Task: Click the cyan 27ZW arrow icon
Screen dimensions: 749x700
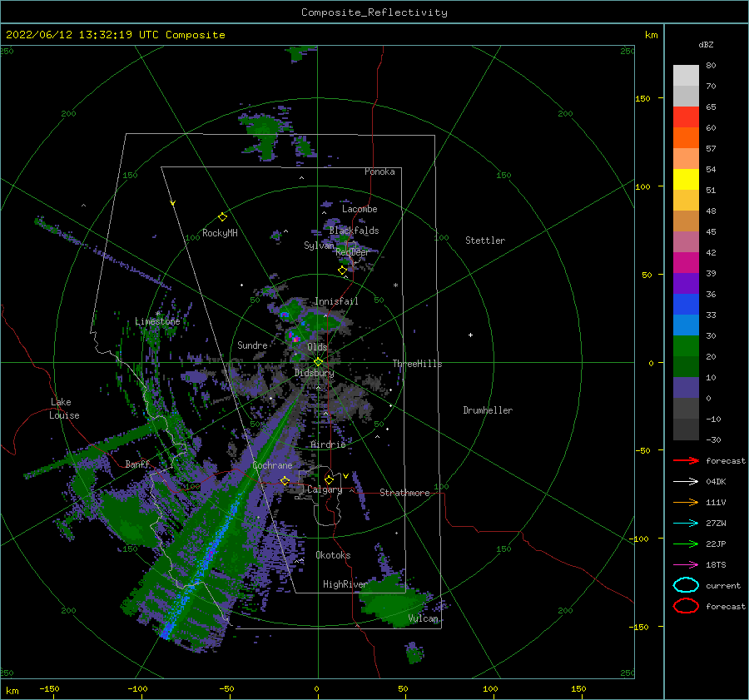Action: [686, 524]
